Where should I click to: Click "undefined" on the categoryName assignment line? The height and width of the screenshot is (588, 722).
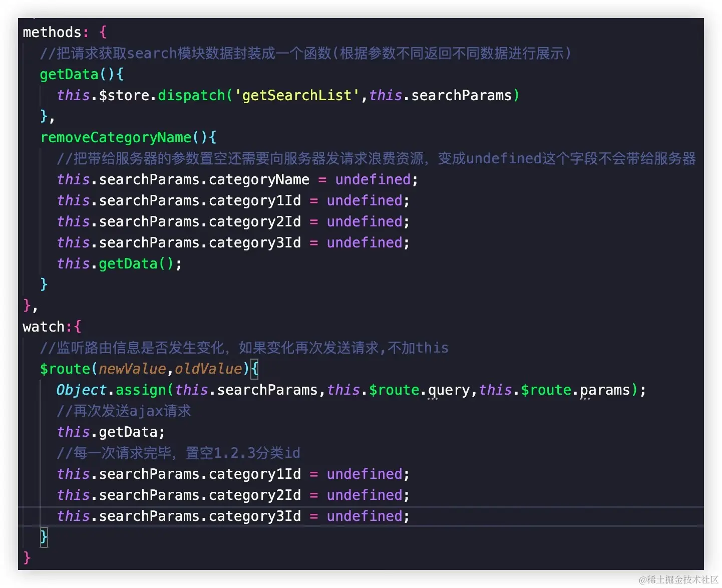(373, 180)
